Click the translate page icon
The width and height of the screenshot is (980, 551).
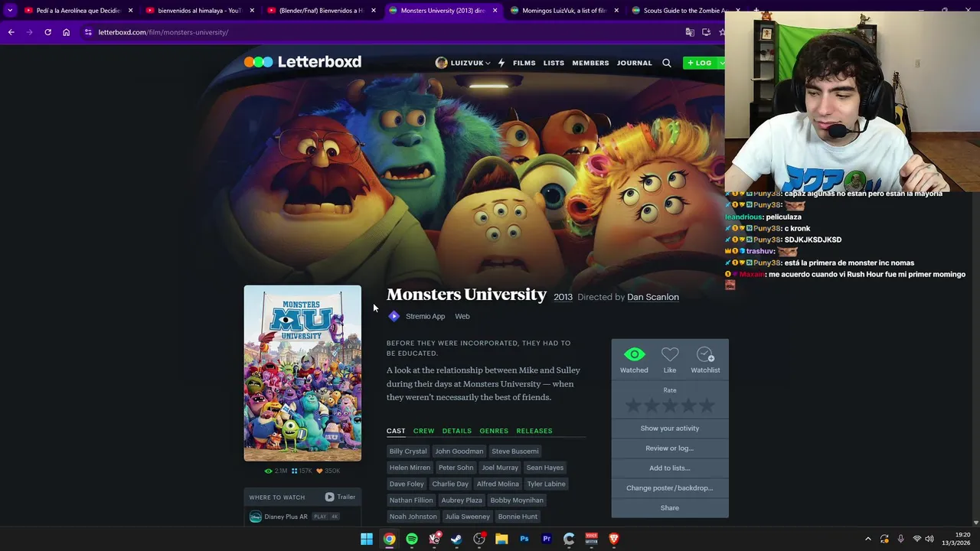[x=690, y=32]
